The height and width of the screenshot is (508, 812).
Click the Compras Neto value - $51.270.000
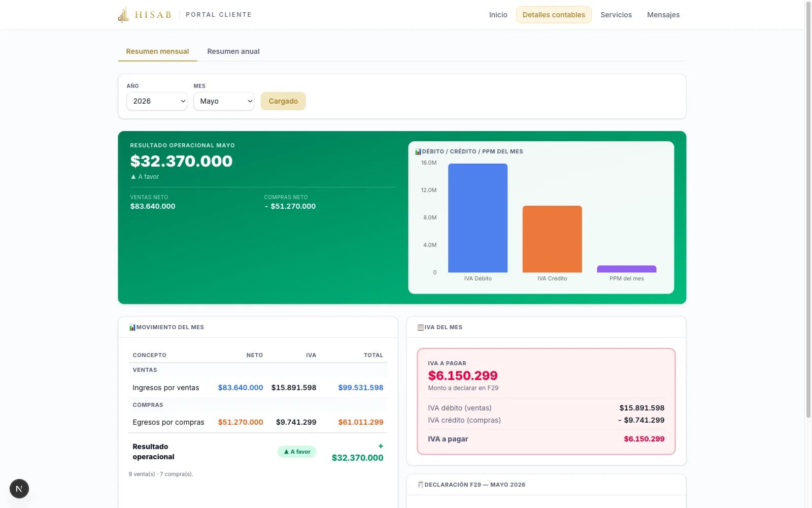(290, 206)
